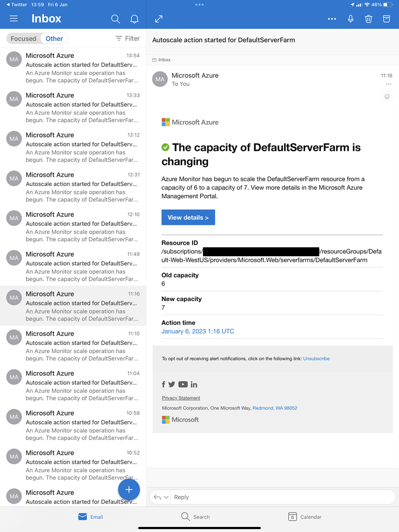Image resolution: width=399 pixels, height=532 pixels.
Task: Open the Microsoft Azure email from 11:49
Action: [x=73, y=266]
